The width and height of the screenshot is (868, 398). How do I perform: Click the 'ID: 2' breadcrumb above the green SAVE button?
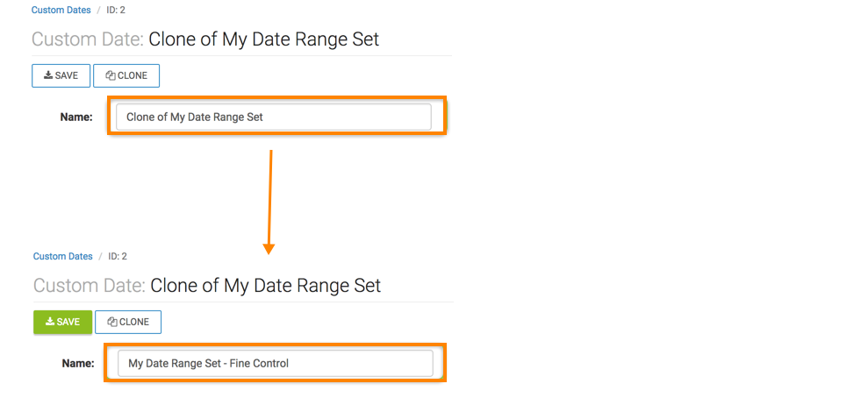(x=118, y=257)
